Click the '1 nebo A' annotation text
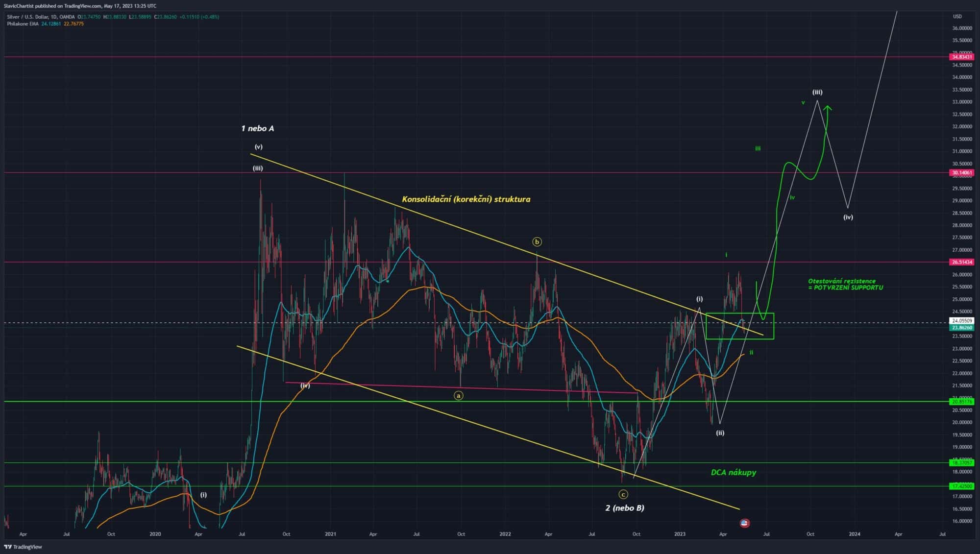The image size is (980, 554). [x=258, y=128]
